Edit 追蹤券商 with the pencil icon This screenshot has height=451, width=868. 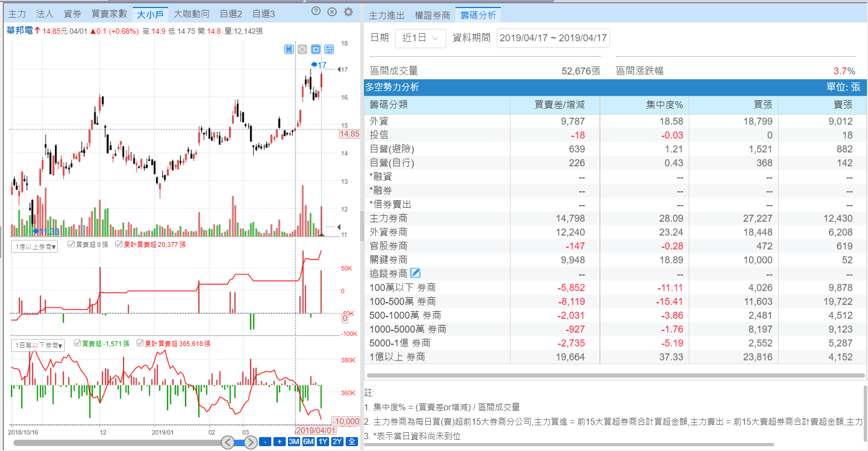[x=415, y=273]
